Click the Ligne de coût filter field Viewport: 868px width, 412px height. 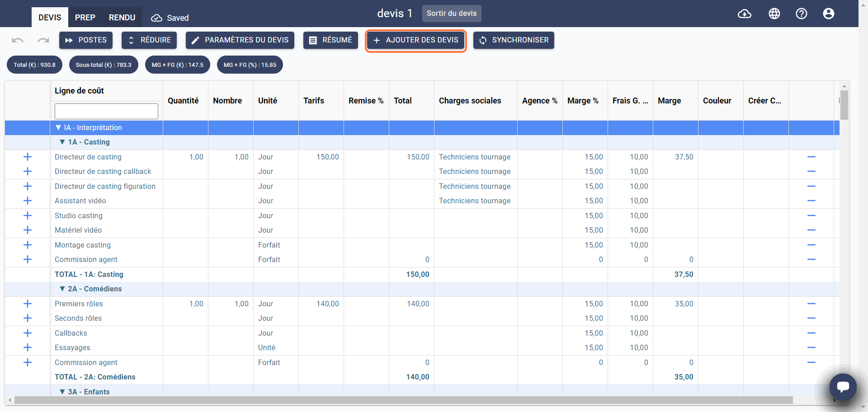(x=106, y=111)
